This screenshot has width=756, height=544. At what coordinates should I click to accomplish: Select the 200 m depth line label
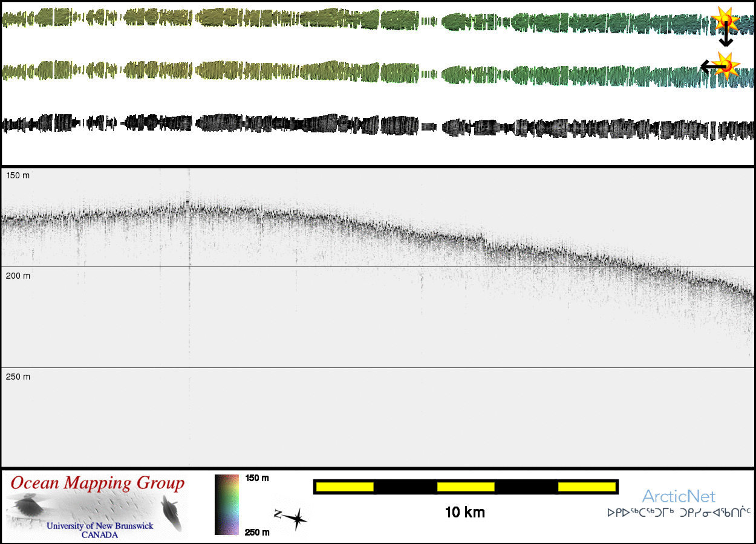(x=18, y=276)
